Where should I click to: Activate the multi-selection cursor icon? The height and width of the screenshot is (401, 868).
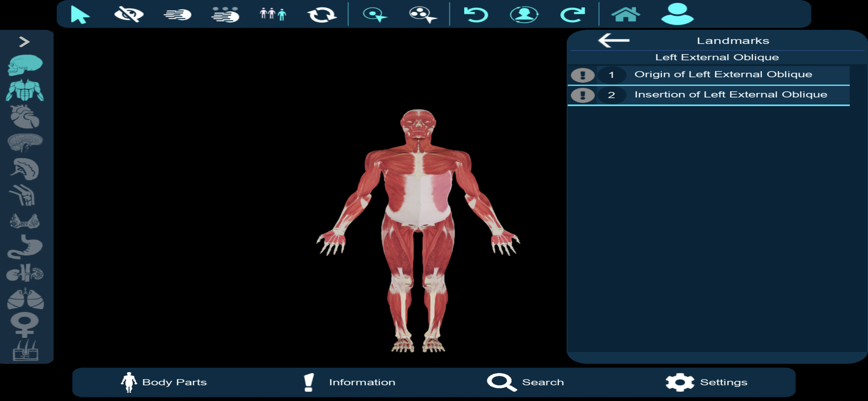pyautogui.click(x=423, y=15)
